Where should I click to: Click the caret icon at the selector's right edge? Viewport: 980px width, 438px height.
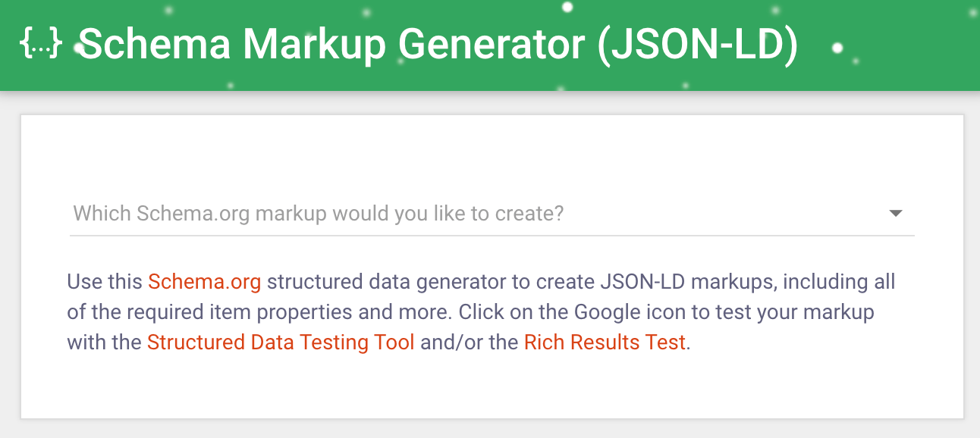[896, 213]
